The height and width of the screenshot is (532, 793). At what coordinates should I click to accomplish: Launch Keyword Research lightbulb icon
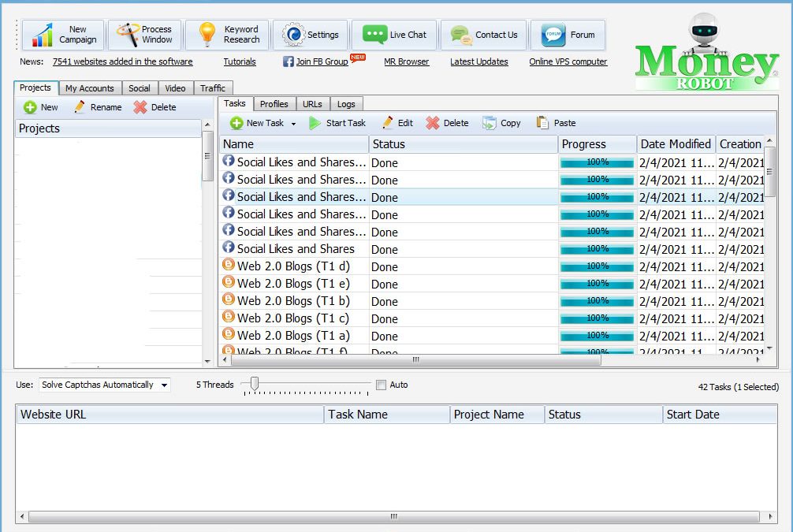(x=207, y=35)
